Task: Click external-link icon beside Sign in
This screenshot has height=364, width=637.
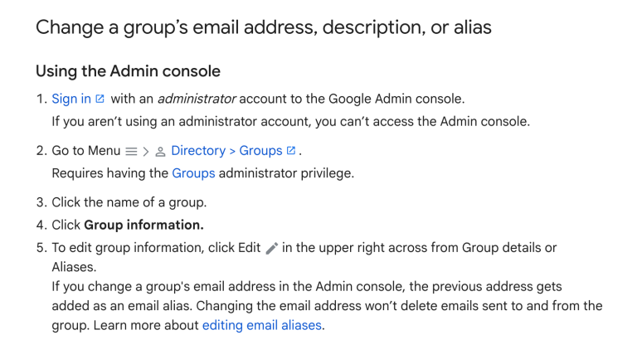Action: click(100, 99)
